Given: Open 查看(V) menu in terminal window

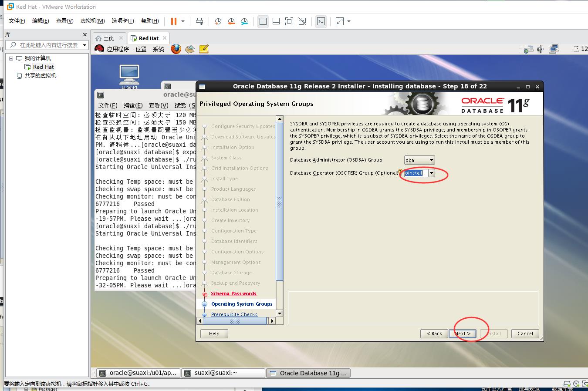Looking at the screenshot, I should point(159,105).
